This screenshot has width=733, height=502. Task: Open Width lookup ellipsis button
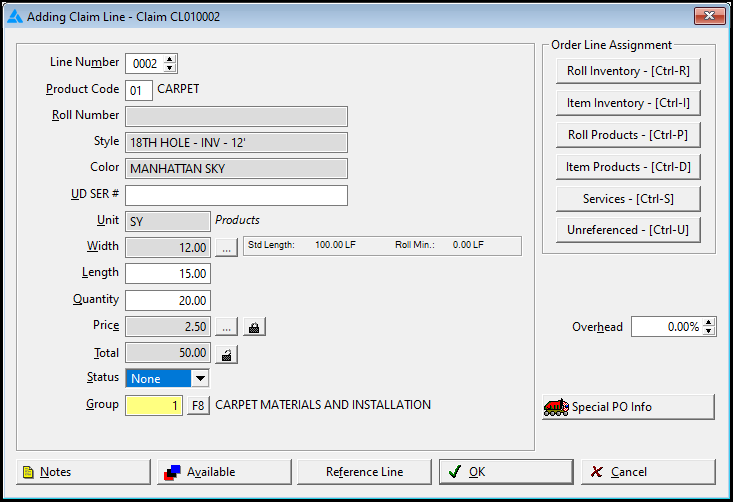click(x=226, y=247)
